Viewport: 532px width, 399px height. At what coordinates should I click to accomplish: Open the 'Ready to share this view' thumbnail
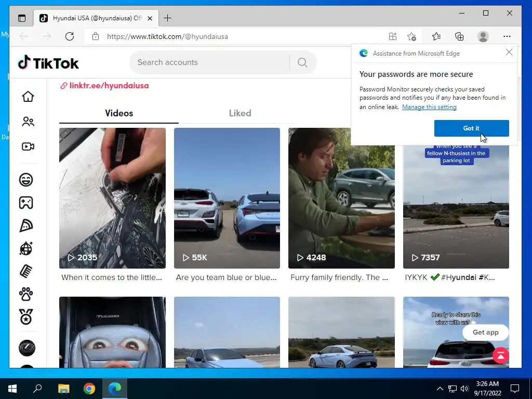456,332
